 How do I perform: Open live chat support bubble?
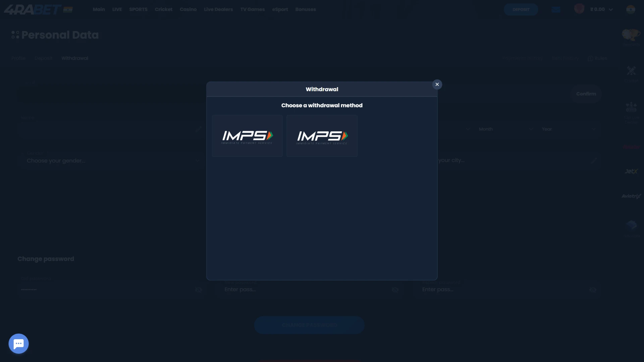(18, 344)
